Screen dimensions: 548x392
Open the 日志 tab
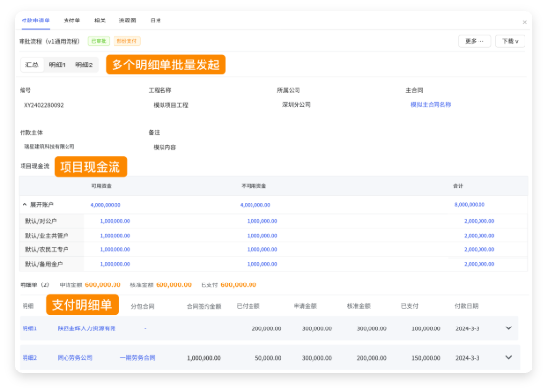click(x=156, y=21)
